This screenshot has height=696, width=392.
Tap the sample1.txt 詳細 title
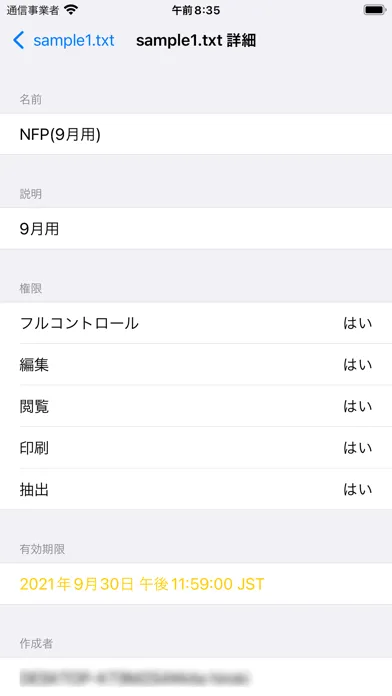196,40
